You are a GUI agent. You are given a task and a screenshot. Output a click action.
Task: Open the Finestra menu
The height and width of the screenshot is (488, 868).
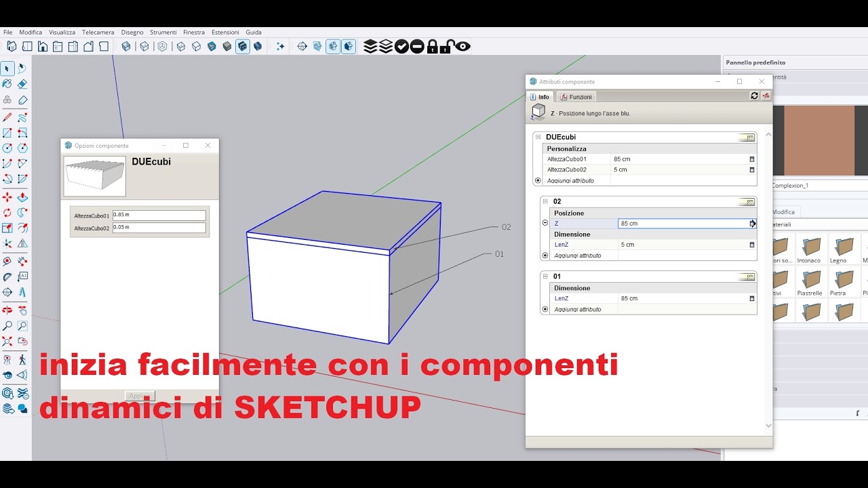point(194,32)
